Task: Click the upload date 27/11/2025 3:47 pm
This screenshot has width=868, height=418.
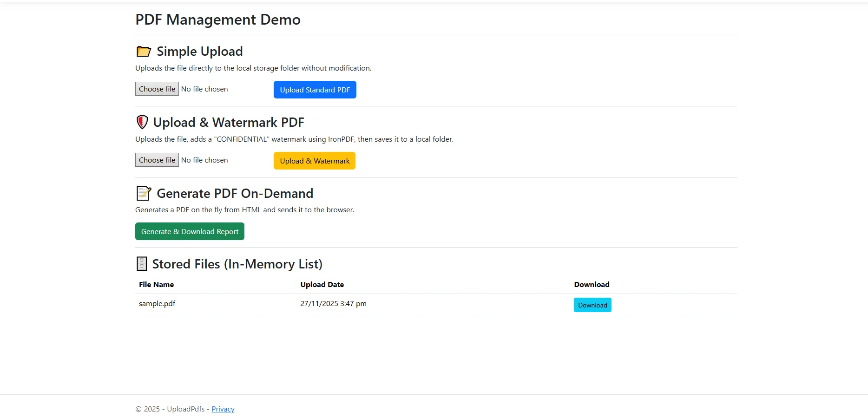Action: point(333,303)
